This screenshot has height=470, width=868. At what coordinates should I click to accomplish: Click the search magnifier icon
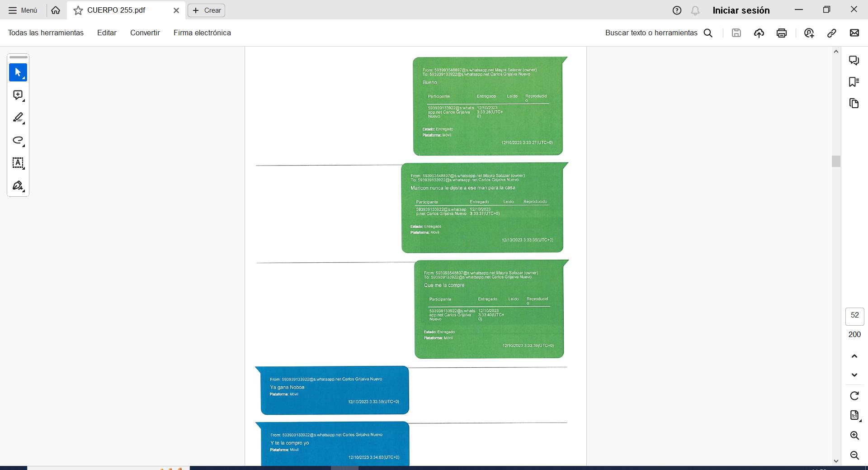click(x=708, y=33)
